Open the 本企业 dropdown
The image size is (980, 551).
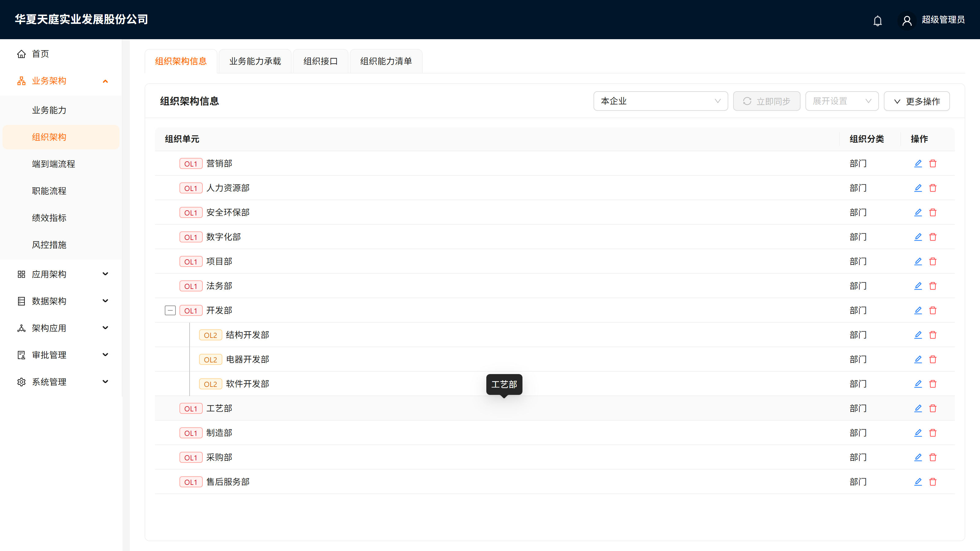coord(661,101)
